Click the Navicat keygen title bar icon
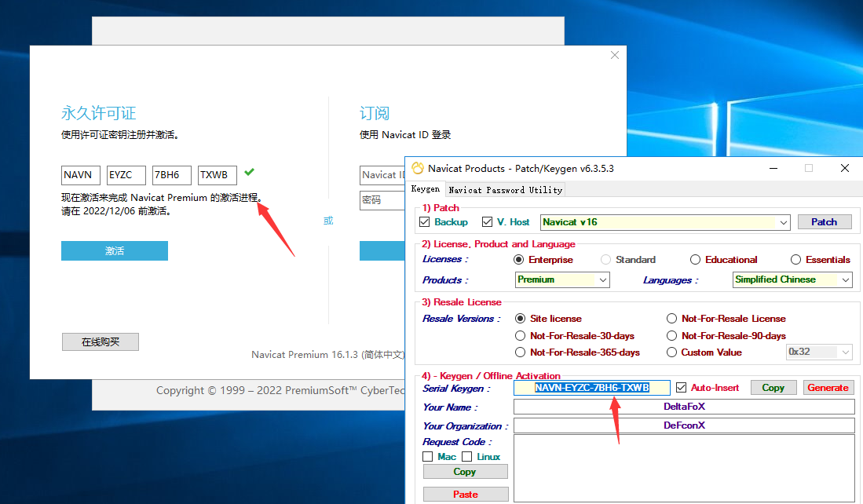 click(418, 168)
